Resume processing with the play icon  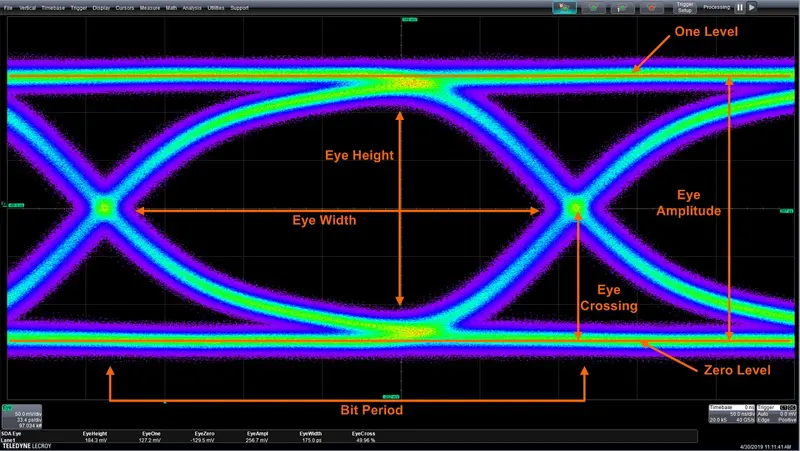click(x=752, y=8)
